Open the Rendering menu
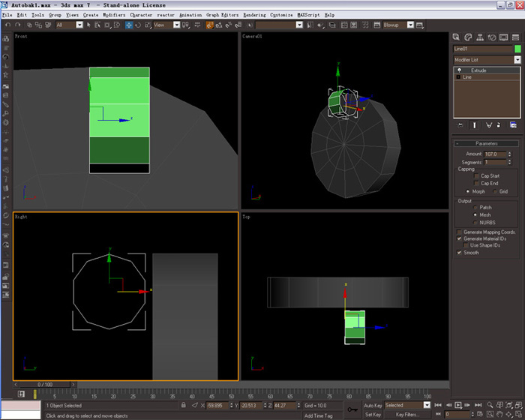 coord(254,15)
